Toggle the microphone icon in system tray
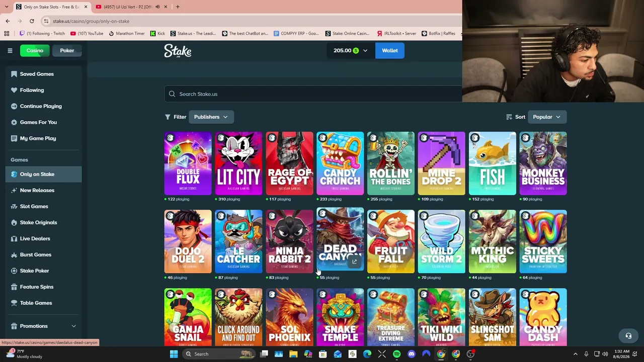Image resolution: width=644 pixels, height=362 pixels. click(x=587, y=354)
